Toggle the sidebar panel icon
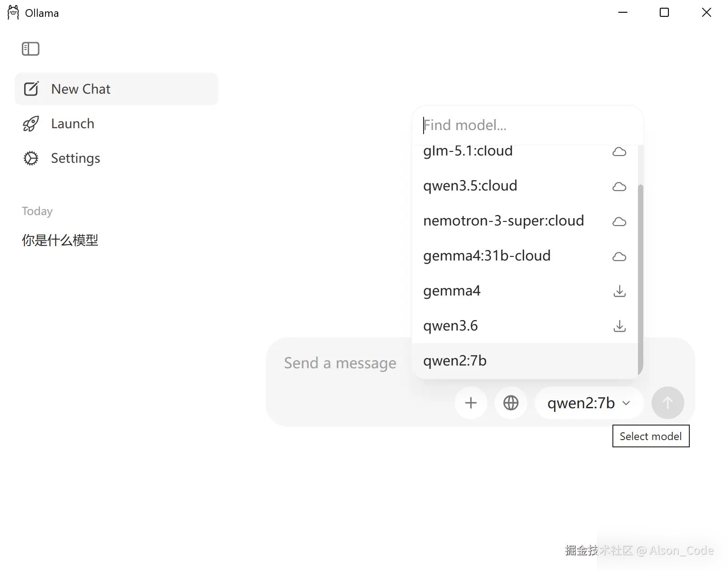Image resolution: width=728 pixels, height=571 pixels. tap(30, 49)
